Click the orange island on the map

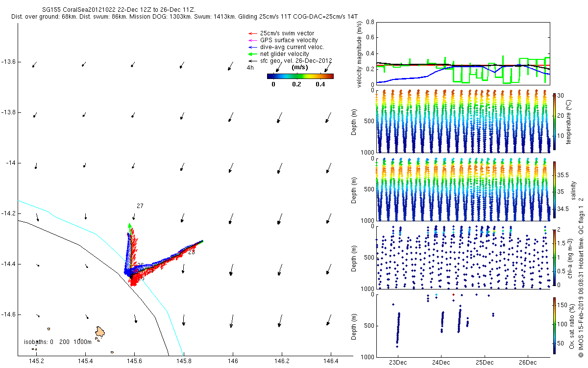pyautogui.click(x=101, y=332)
